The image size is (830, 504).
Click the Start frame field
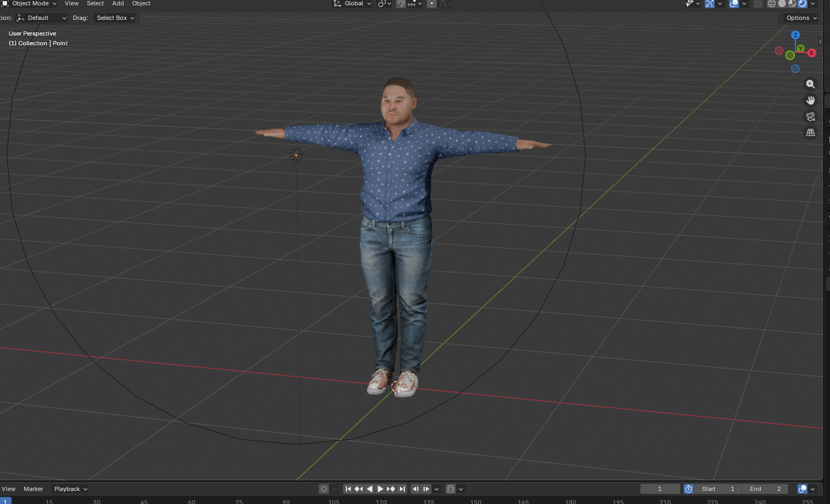click(x=718, y=489)
